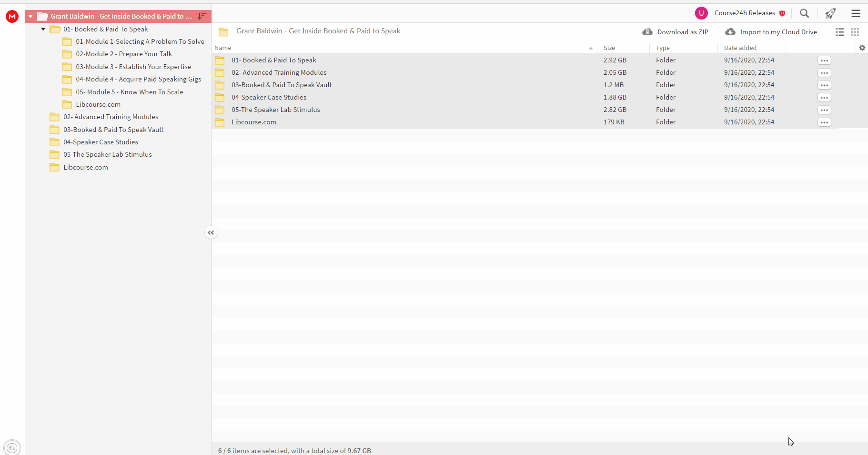Open column settings gear icon
This screenshot has height=455, width=868.
[x=862, y=48]
